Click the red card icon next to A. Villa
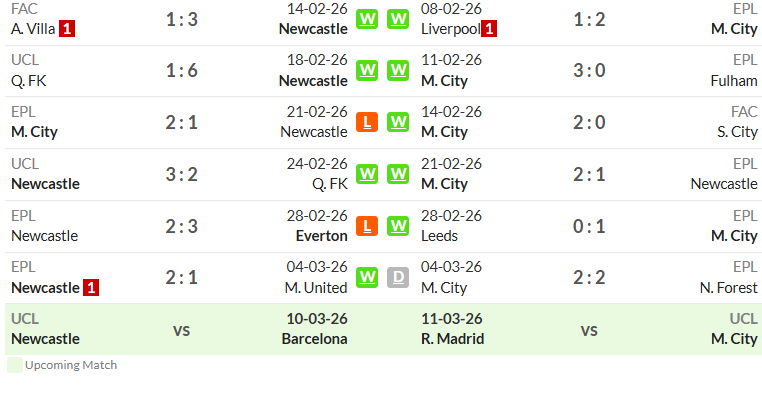Viewport: 762px width, 397px height. pos(67,29)
